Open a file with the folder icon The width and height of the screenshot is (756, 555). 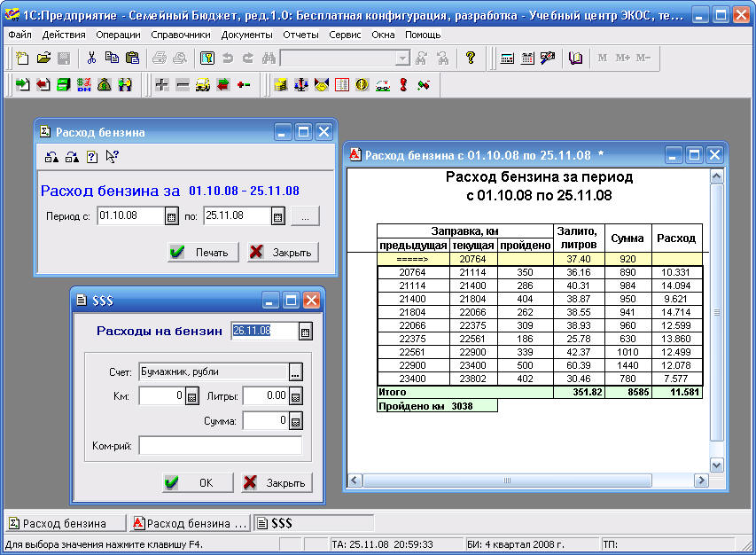[43, 58]
